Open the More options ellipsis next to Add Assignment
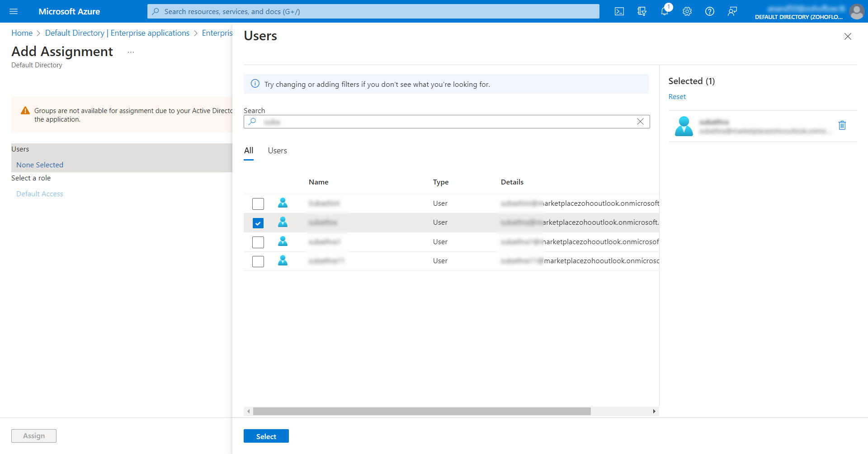868x454 pixels. click(131, 52)
